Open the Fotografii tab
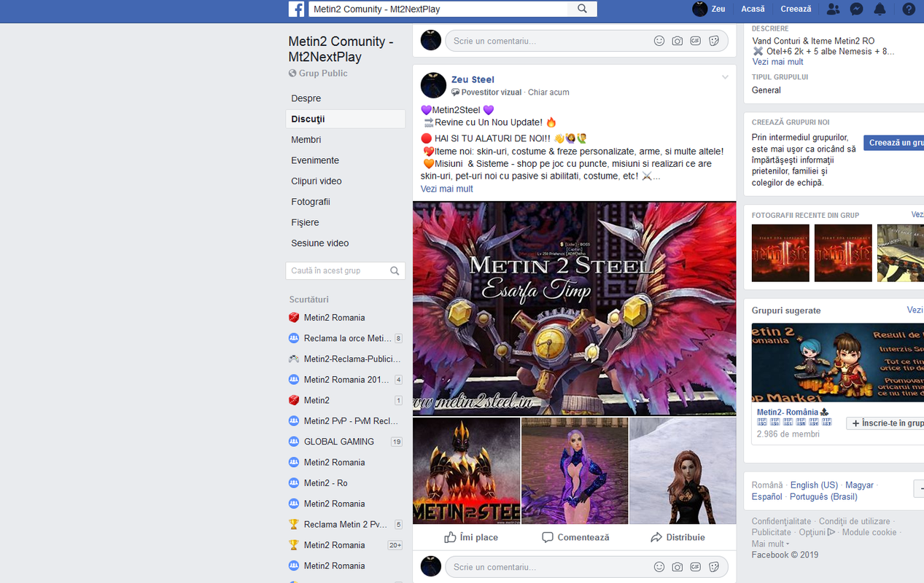 (x=345, y=202)
